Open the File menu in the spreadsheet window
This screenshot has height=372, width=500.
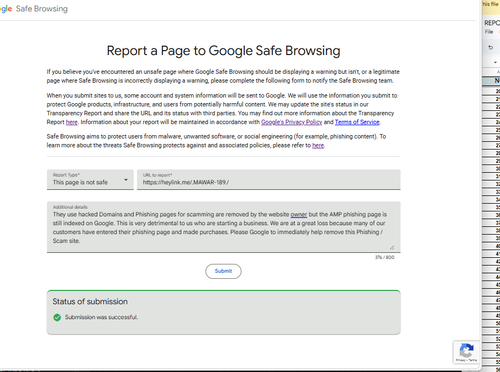[x=489, y=32]
